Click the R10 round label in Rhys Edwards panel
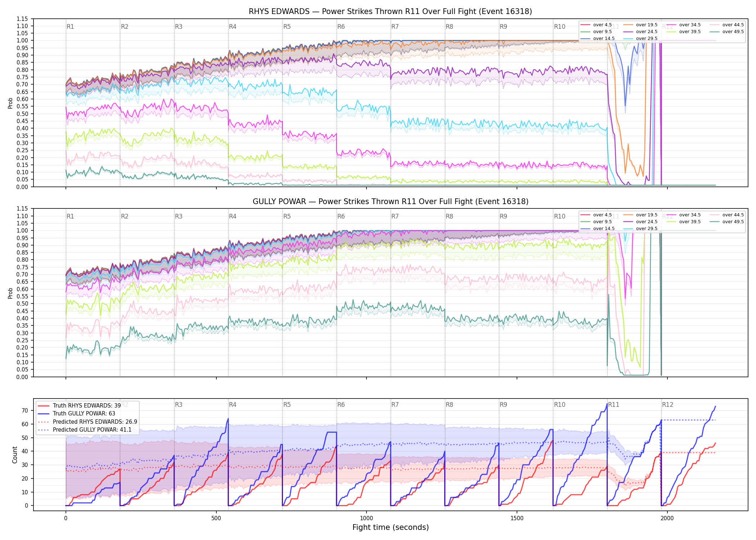 [559, 27]
